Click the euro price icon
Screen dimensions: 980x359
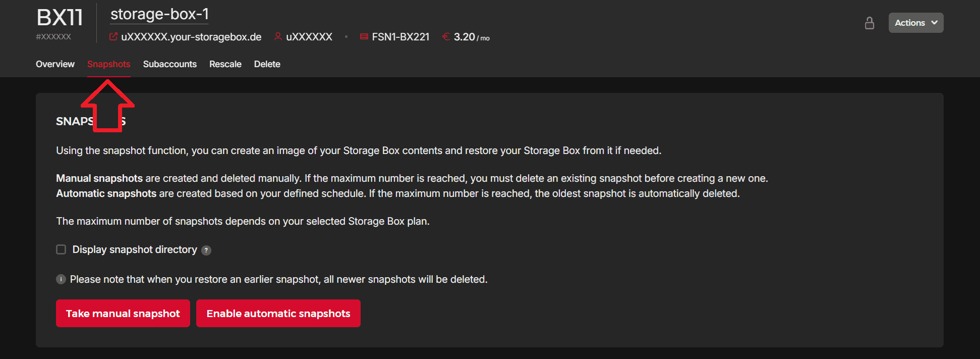pyautogui.click(x=446, y=37)
